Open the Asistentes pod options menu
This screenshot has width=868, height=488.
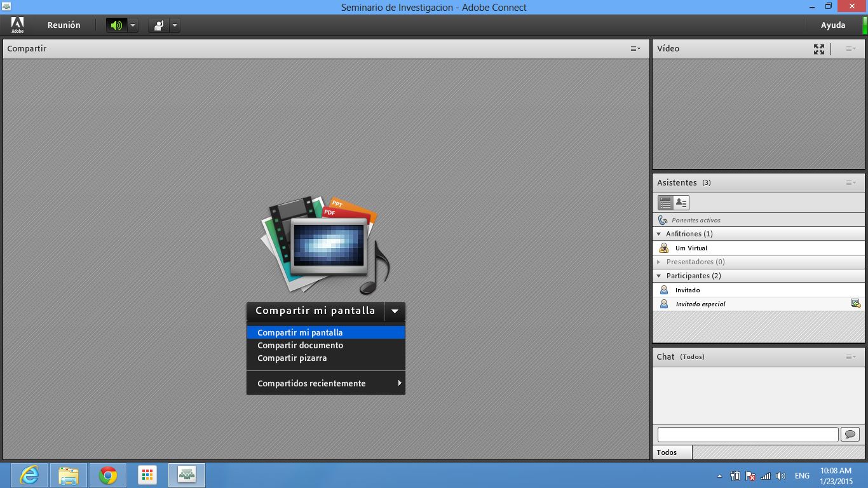(851, 183)
